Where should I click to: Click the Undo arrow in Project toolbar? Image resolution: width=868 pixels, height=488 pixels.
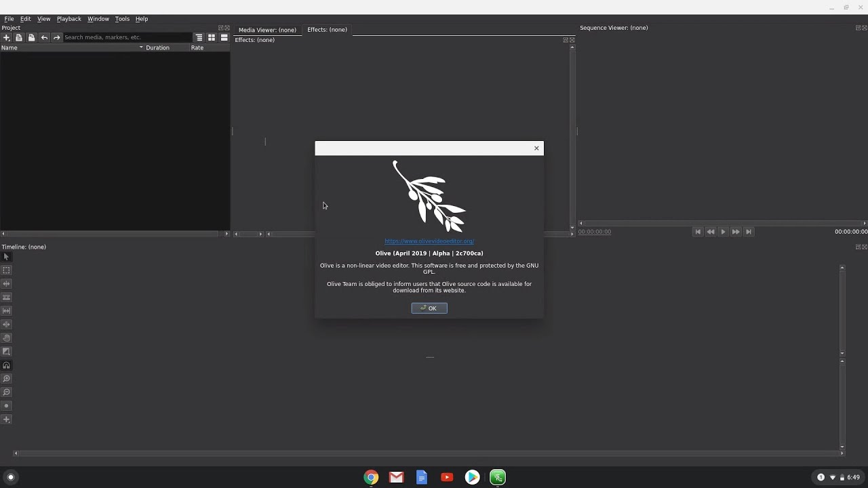(x=44, y=37)
